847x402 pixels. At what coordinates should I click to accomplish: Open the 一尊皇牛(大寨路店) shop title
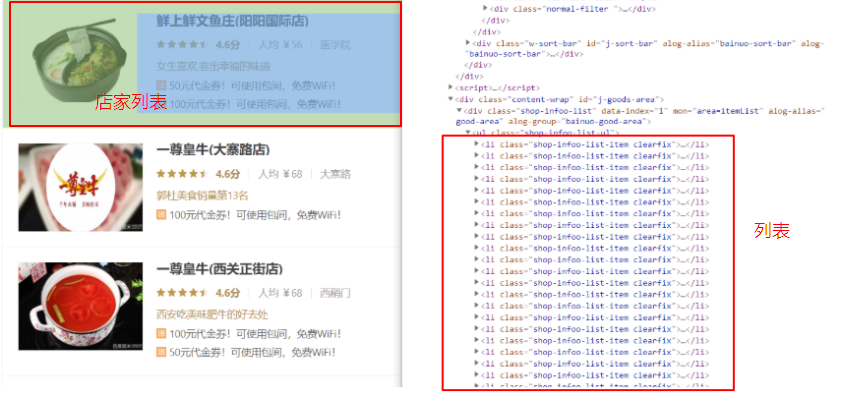pos(213,150)
